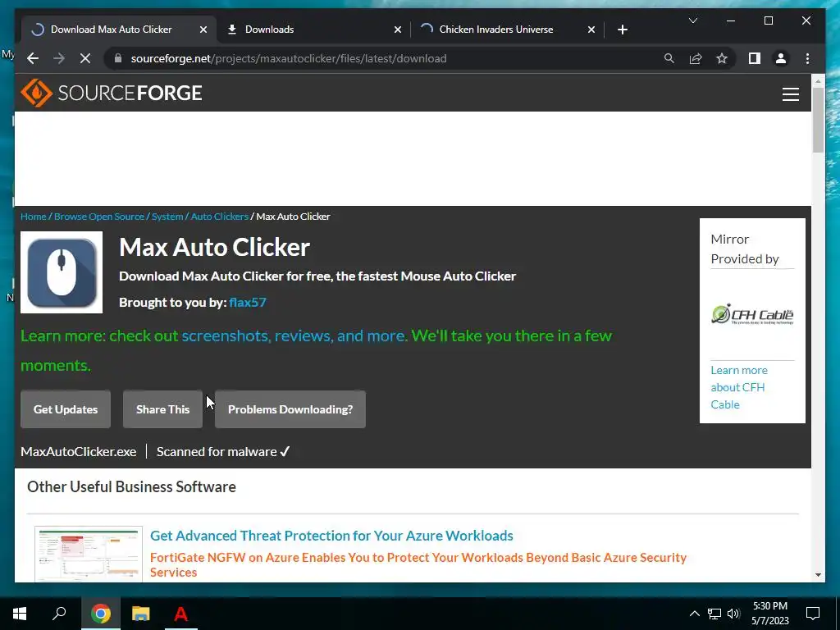Share this page via share icon
840x630 pixels.
point(696,58)
